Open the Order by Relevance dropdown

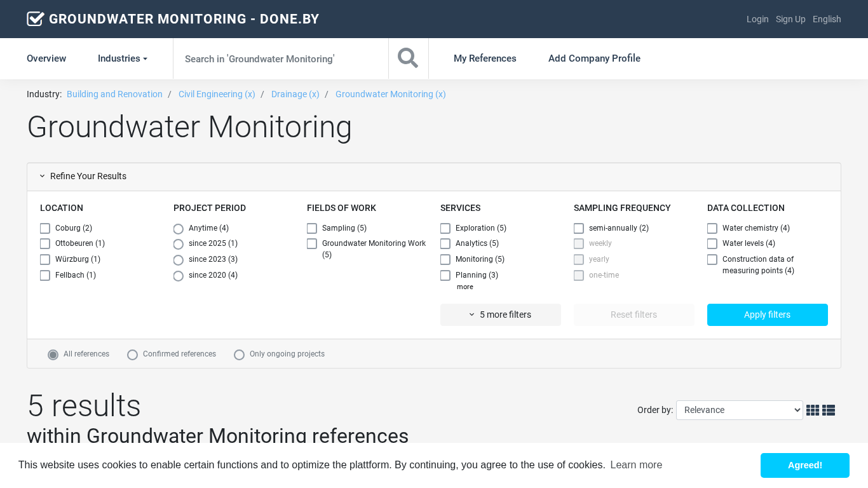739,410
